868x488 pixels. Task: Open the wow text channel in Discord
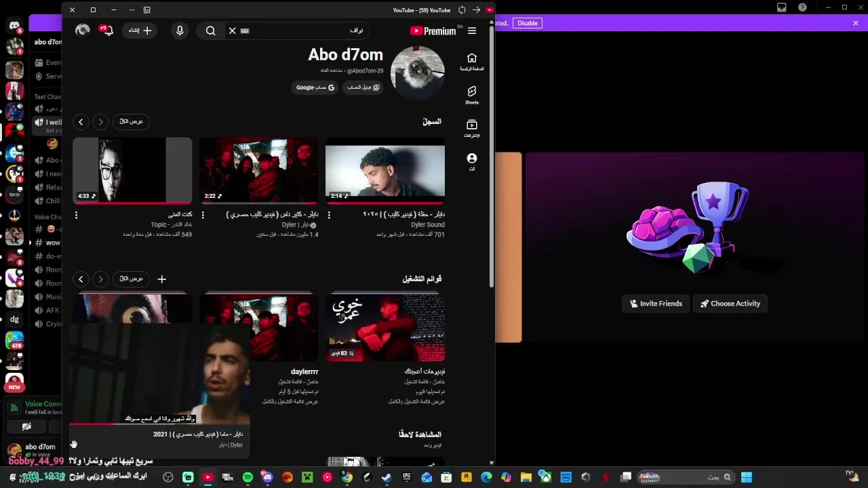[52, 243]
